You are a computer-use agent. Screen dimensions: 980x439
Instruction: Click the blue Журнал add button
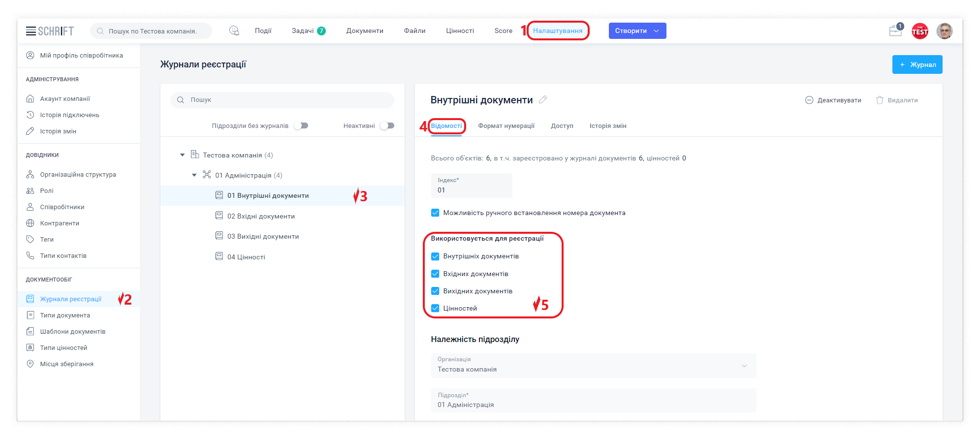click(x=917, y=64)
